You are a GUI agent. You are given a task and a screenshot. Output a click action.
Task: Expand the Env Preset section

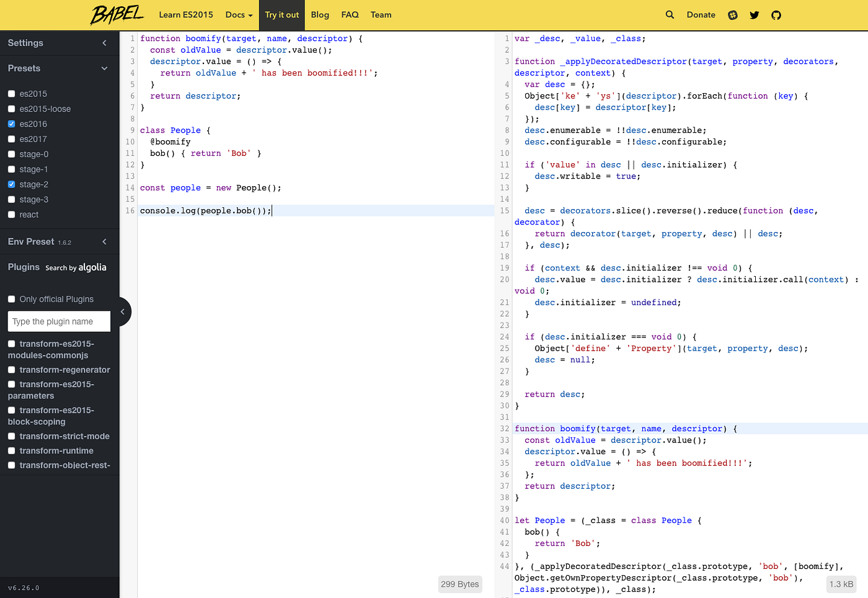click(x=104, y=241)
